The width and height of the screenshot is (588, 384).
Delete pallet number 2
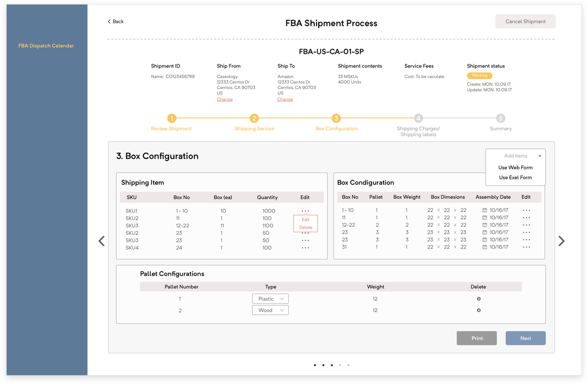coord(479,310)
